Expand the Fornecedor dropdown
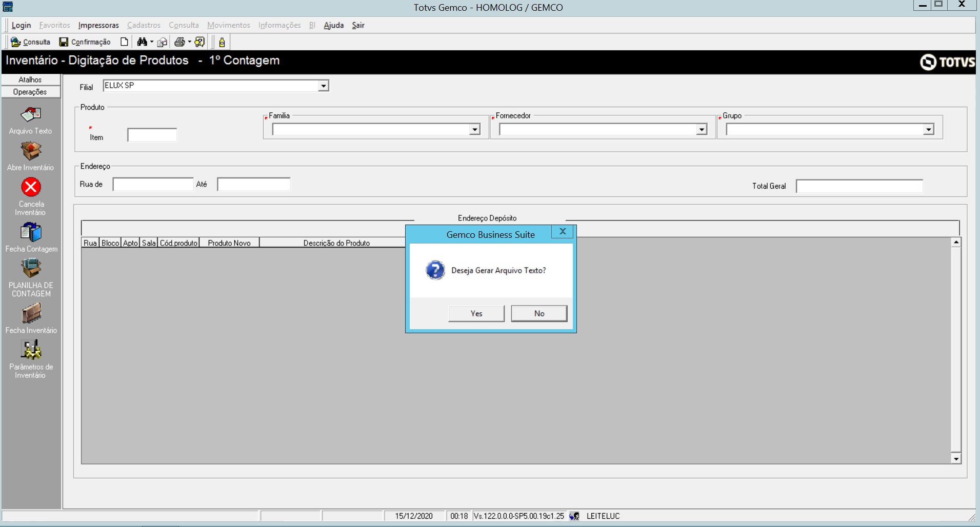 tap(702, 130)
